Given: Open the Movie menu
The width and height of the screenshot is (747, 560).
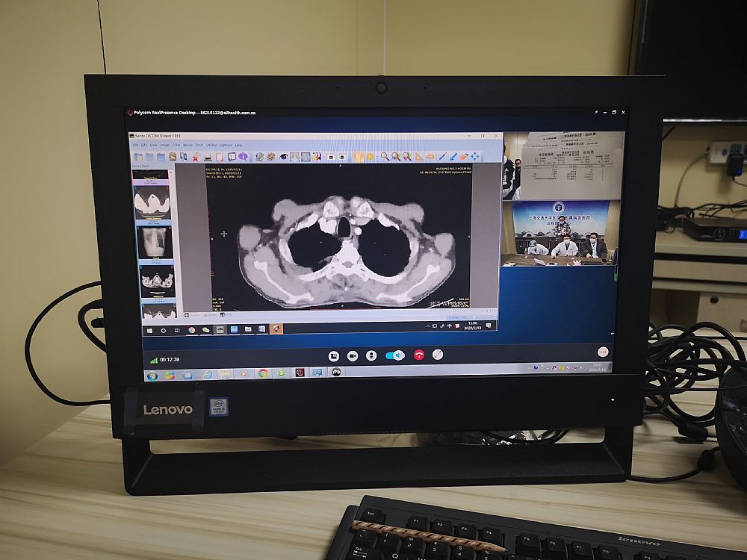Looking at the screenshot, I should click(x=187, y=145).
